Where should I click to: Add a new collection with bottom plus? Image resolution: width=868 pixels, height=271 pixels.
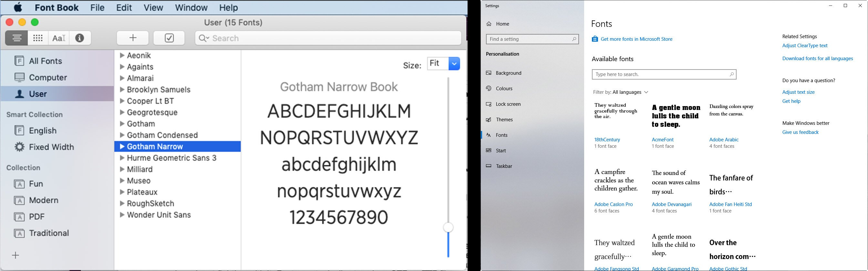click(x=15, y=255)
